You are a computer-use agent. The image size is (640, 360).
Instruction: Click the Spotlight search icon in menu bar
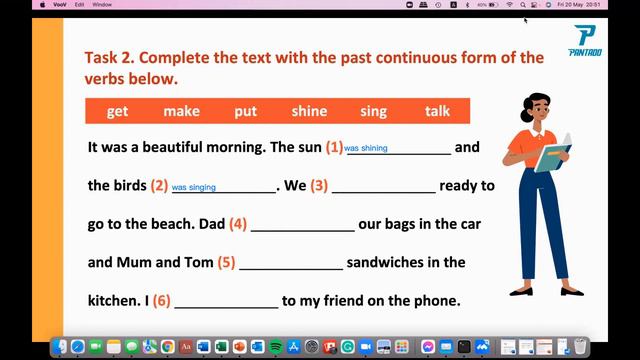coord(522,5)
